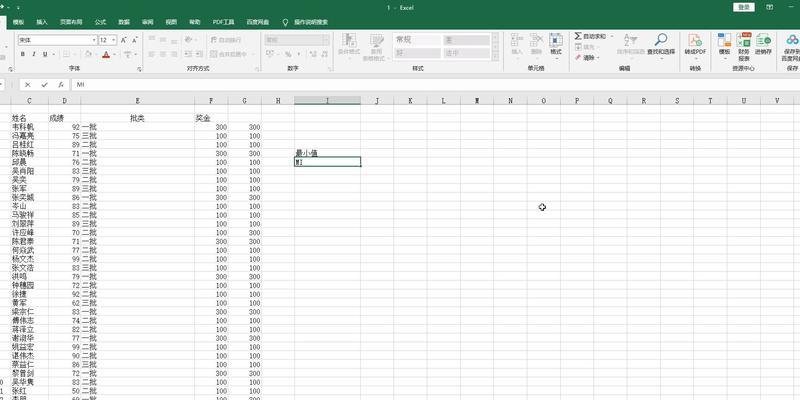Screen dimensions: 800x400
Task: Switch to 页面布局 tab
Action: click(71, 22)
